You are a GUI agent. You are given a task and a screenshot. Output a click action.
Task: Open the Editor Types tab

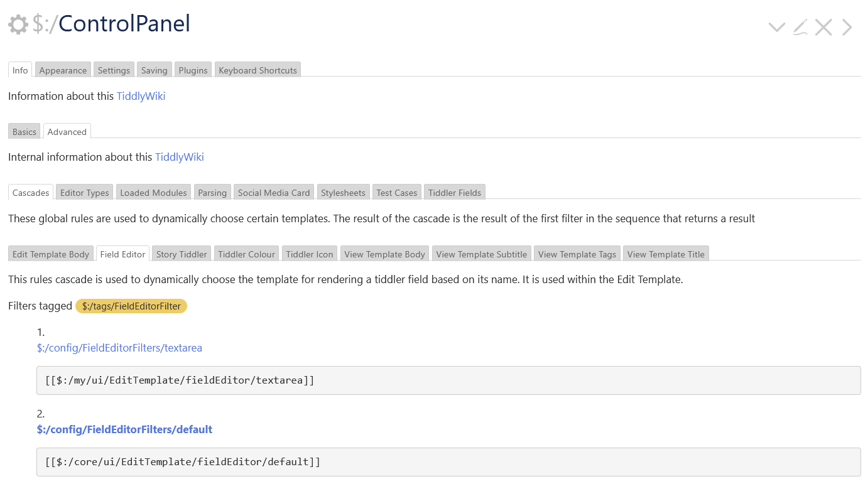tap(85, 192)
